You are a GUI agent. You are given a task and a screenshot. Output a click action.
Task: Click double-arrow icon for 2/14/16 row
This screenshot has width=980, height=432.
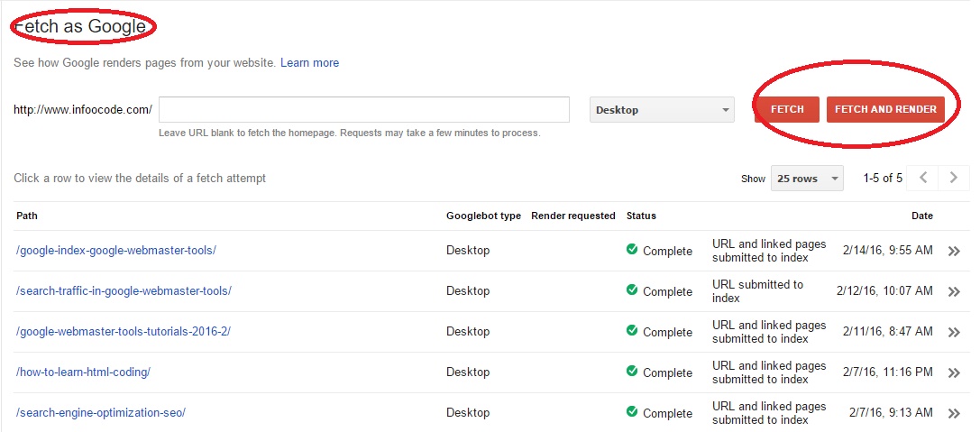tap(954, 252)
